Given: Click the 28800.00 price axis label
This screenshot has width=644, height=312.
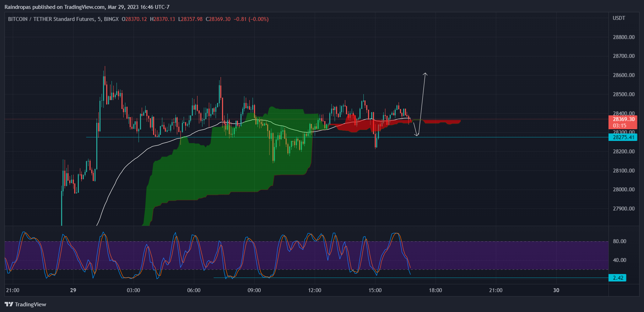Looking at the screenshot, I should [x=623, y=37].
